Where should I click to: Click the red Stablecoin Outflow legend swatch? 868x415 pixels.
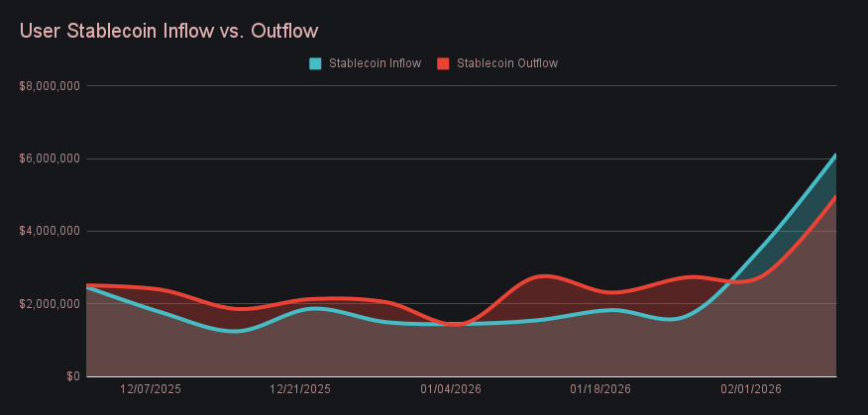click(443, 63)
